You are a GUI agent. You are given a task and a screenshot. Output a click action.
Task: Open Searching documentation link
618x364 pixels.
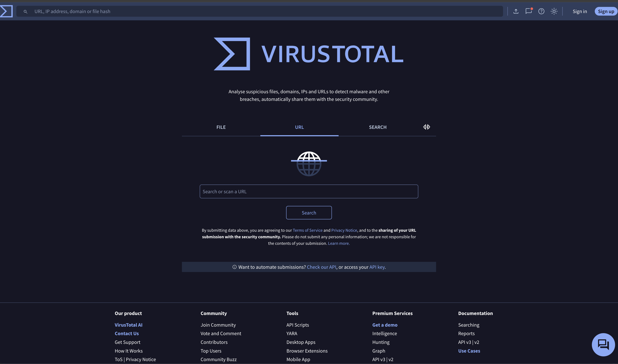[469, 325]
